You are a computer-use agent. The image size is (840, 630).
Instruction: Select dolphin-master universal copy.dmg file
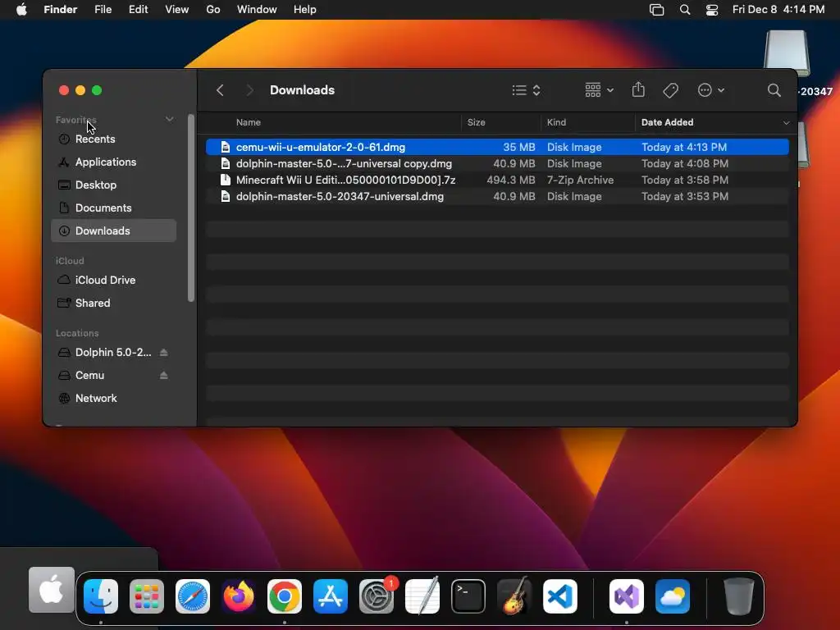click(497, 164)
